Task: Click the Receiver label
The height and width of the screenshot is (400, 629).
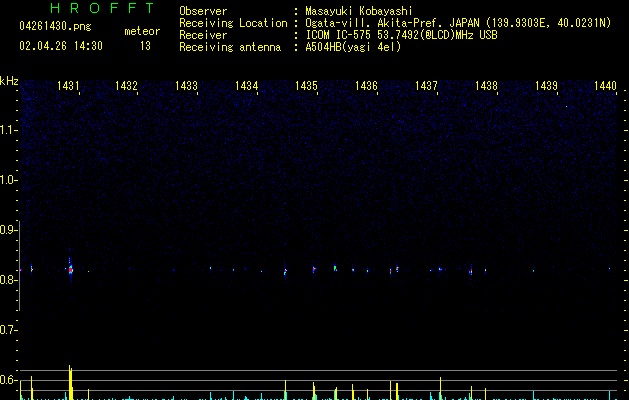Action: coord(203,35)
